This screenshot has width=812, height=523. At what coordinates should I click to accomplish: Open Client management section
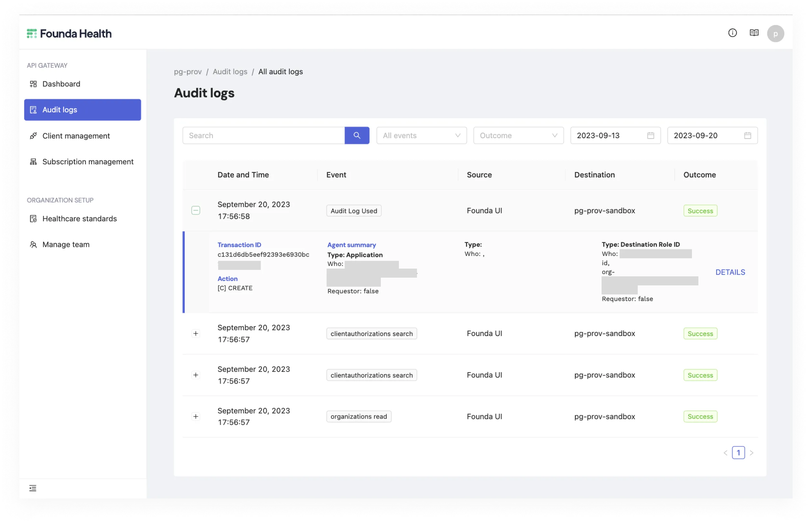point(83,136)
